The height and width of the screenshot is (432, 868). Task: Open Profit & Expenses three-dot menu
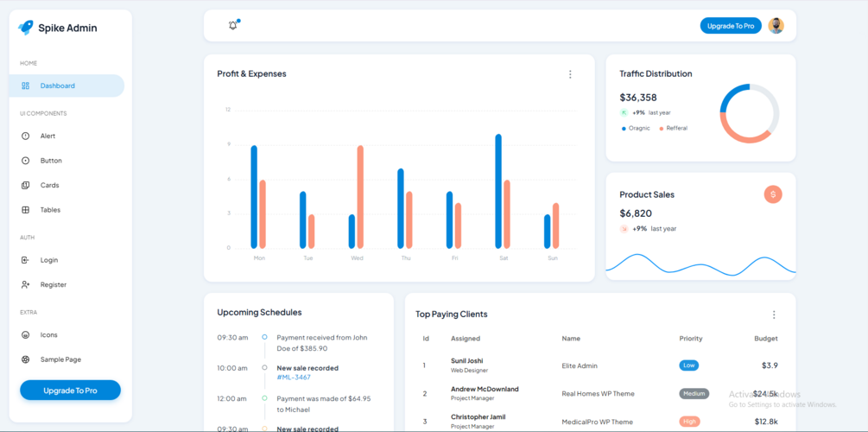click(x=570, y=74)
